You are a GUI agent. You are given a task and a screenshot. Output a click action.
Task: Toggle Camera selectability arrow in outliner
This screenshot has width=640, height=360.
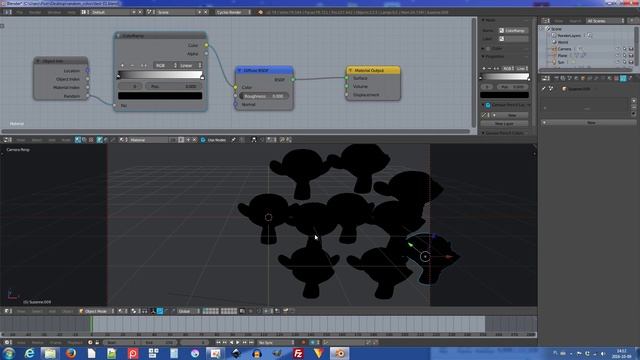point(624,49)
